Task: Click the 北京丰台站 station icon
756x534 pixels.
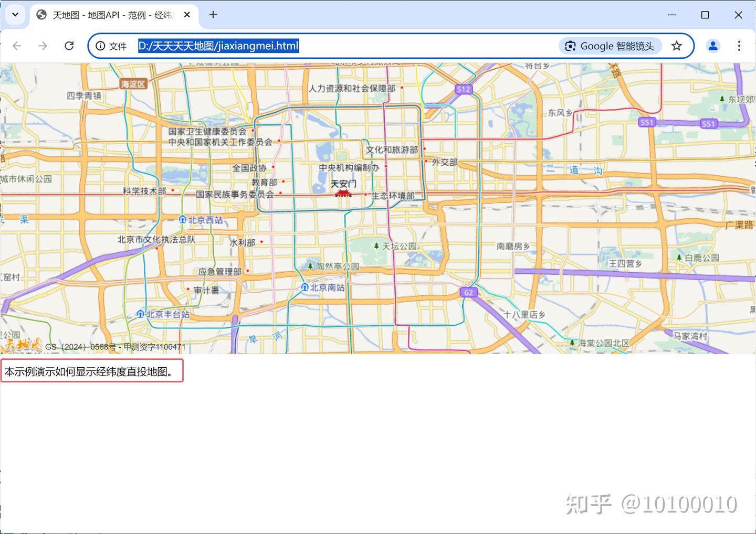Action: click(x=140, y=314)
